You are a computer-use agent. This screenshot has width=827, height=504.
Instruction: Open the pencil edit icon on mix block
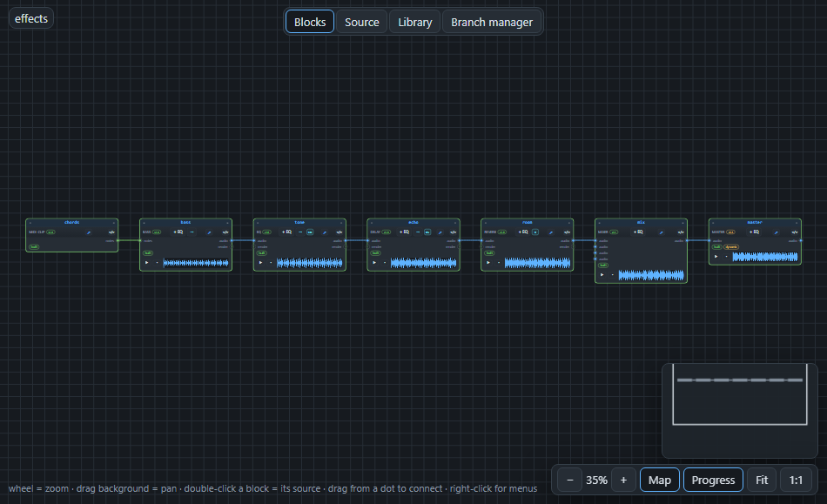662,232
